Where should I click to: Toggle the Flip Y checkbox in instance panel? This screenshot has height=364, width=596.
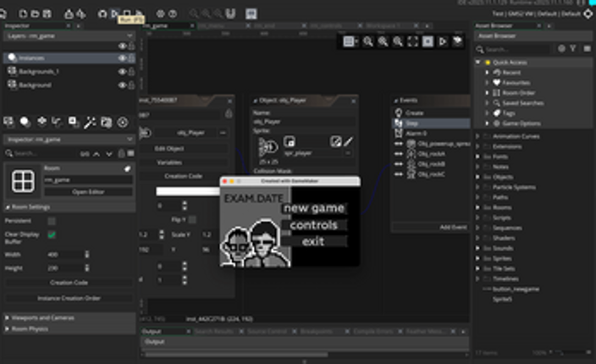[x=192, y=219]
